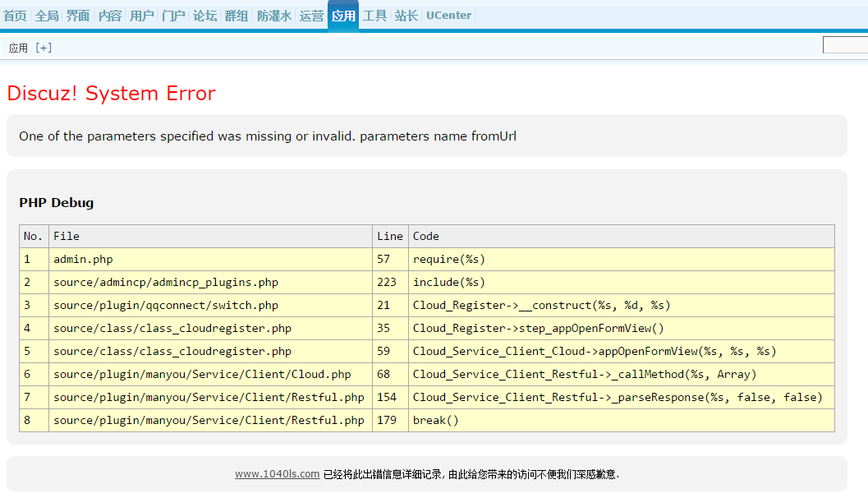Viewport: 868px width, 498px height.
Task: Click the break() code cell
Action: click(x=622, y=421)
